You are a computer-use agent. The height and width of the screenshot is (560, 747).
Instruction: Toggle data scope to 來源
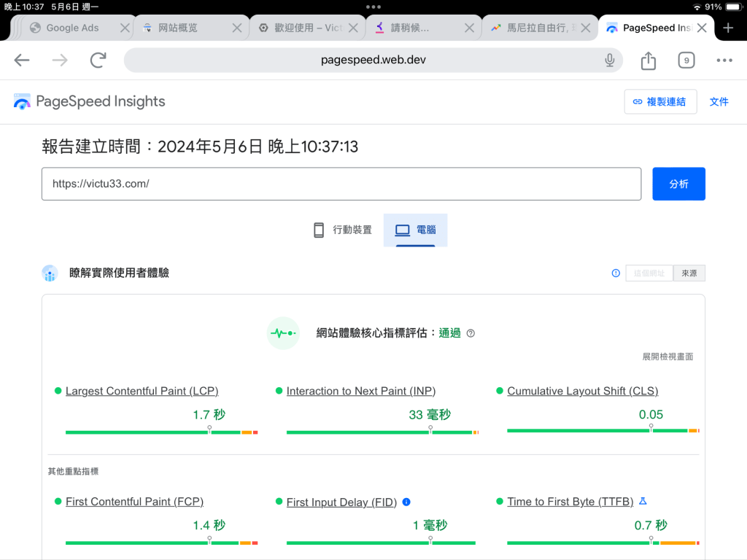(x=689, y=273)
